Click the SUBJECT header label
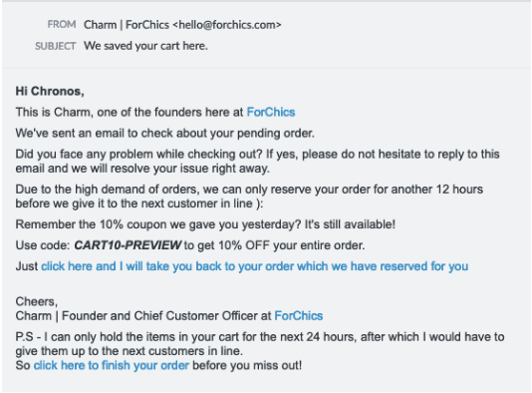The height and width of the screenshot is (393, 532). [x=56, y=46]
